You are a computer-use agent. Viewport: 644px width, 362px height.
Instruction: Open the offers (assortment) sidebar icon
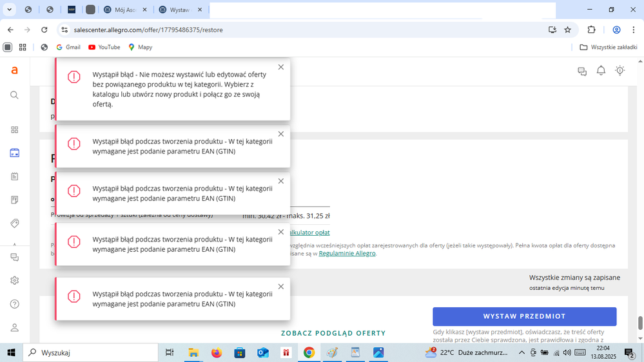click(x=14, y=153)
